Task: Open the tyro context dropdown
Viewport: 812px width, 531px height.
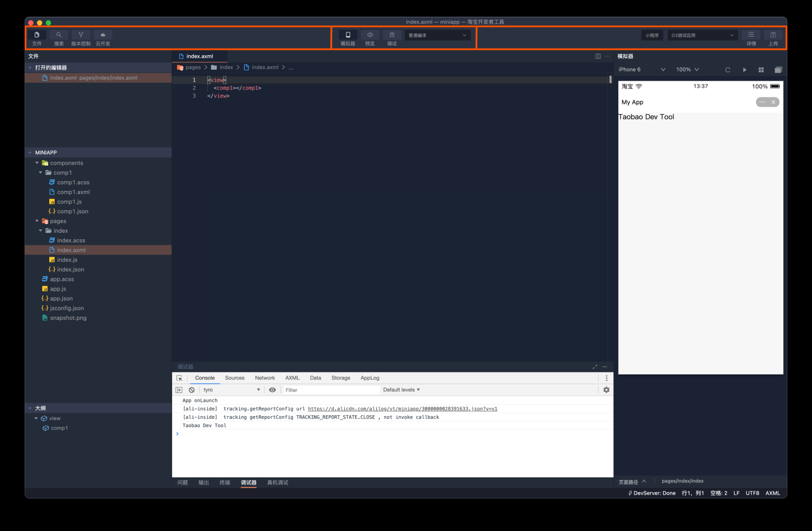Action: [232, 390]
